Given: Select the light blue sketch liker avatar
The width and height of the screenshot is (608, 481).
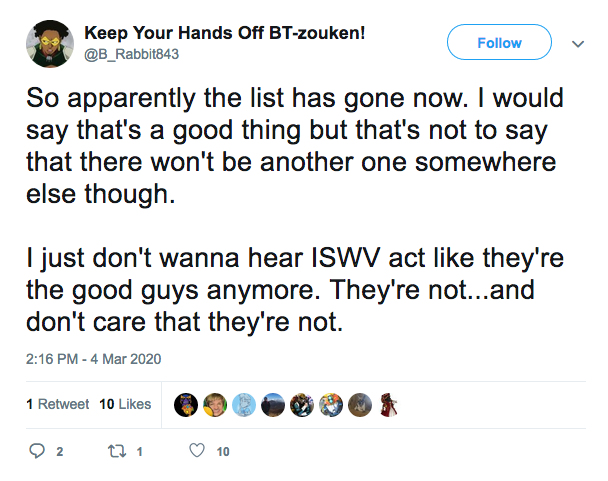Looking at the screenshot, I should (x=244, y=405).
